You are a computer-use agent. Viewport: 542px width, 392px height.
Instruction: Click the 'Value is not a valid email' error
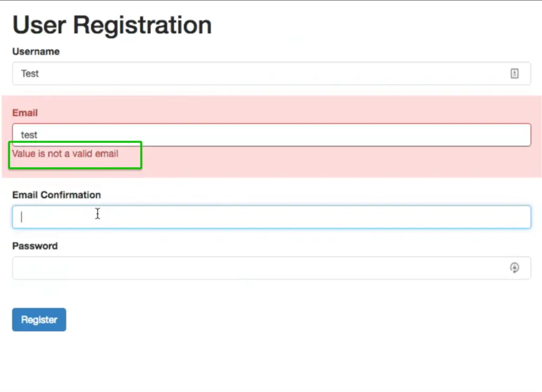click(x=65, y=154)
